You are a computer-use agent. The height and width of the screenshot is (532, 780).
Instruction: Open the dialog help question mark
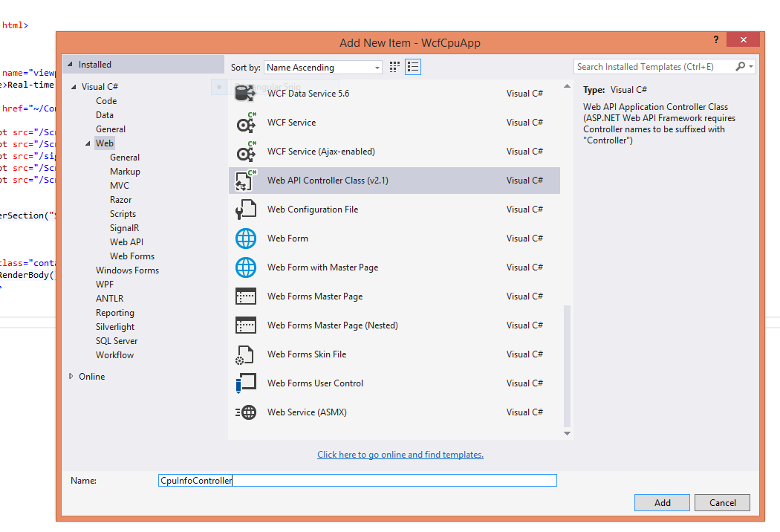click(715, 39)
